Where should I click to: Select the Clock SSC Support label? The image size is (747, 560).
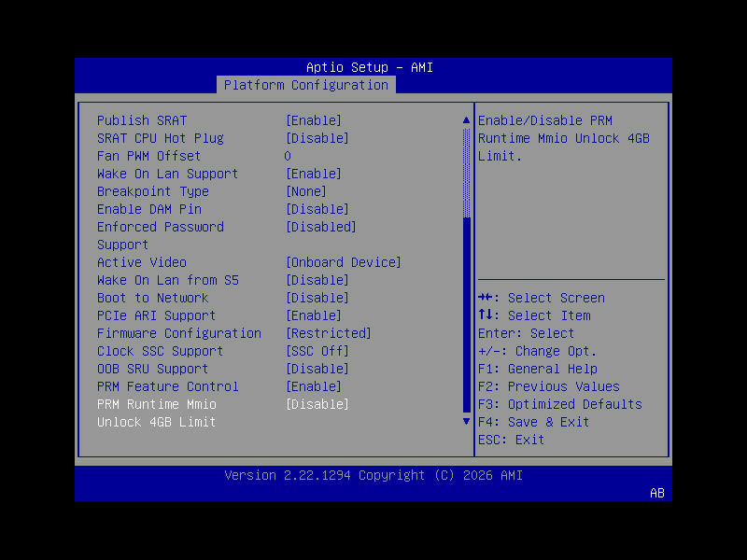tap(161, 351)
